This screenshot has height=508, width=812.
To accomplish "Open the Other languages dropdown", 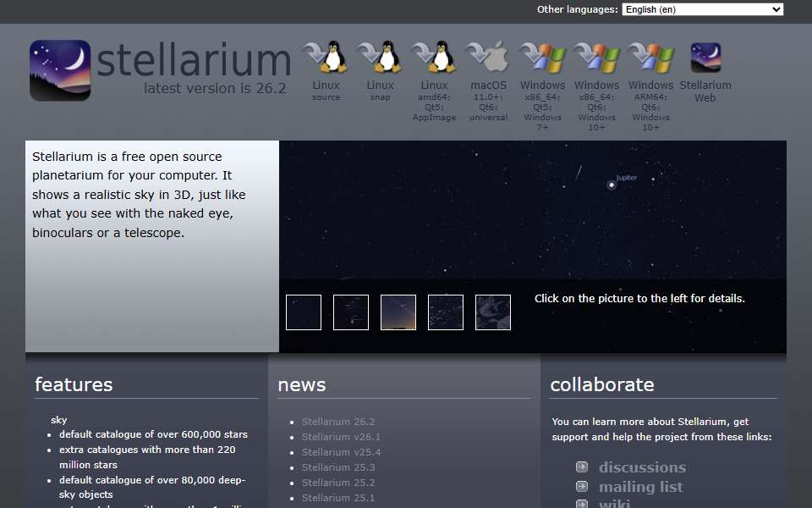I will (x=702, y=9).
